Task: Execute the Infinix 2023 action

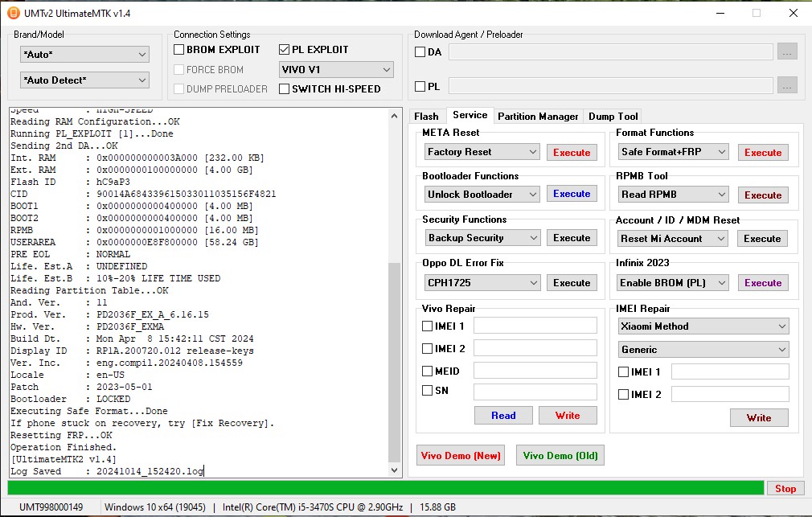Action: pos(763,283)
